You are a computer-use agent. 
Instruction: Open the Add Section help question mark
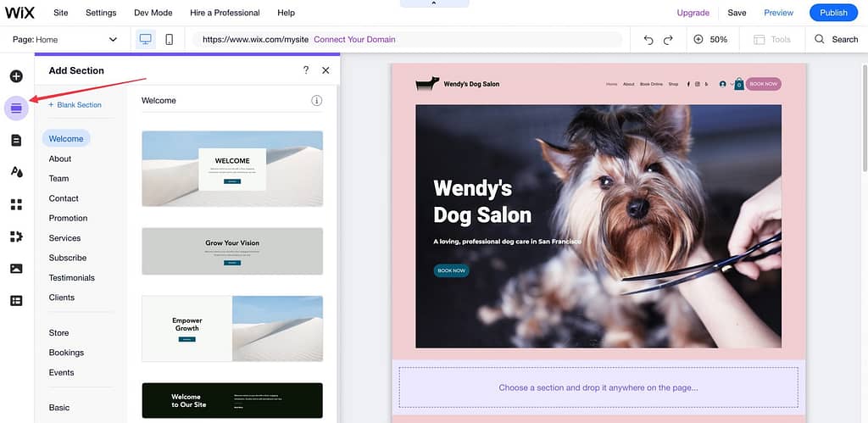pos(305,70)
